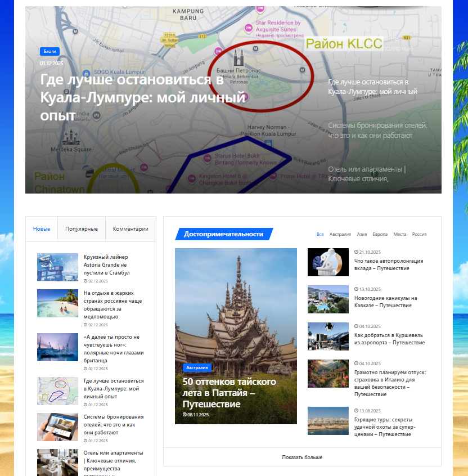
Task: Switch to the Новые tab
Action: coord(42,229)
